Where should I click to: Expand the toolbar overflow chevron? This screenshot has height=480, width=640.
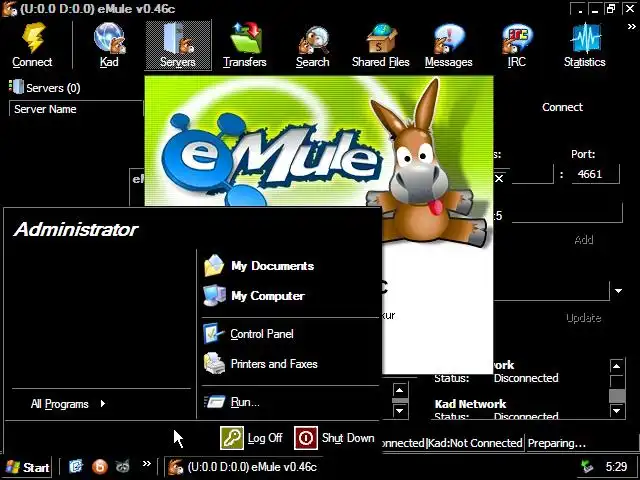(631, 27)
